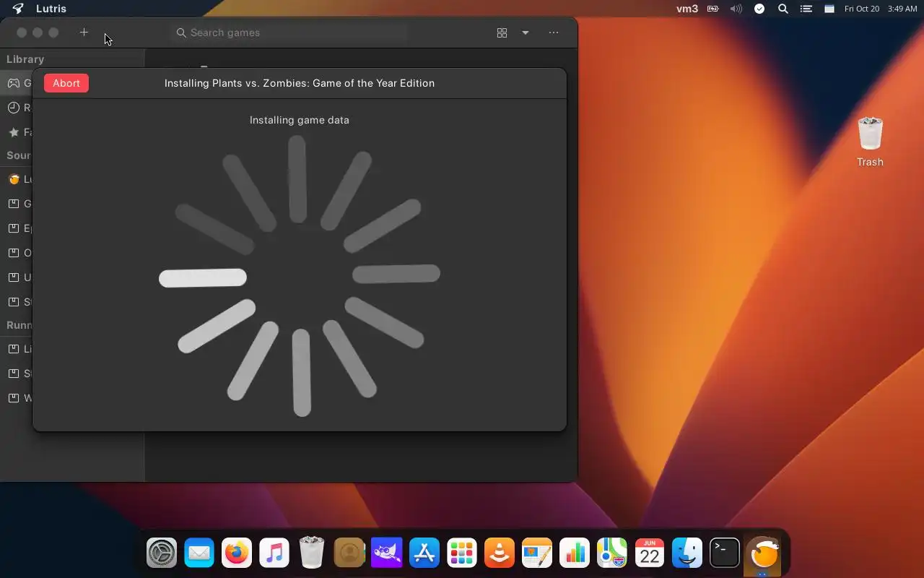Image resolution: width=924 pixels, height=578 pixels.
Task: Select the source row starting with O
Action: (16, 253)
